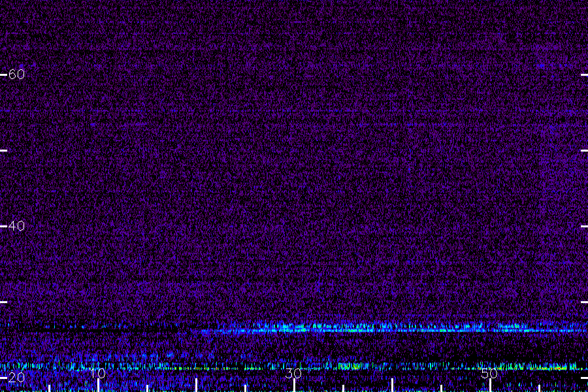Click the 30 time axis label

(x=293, y=373)
